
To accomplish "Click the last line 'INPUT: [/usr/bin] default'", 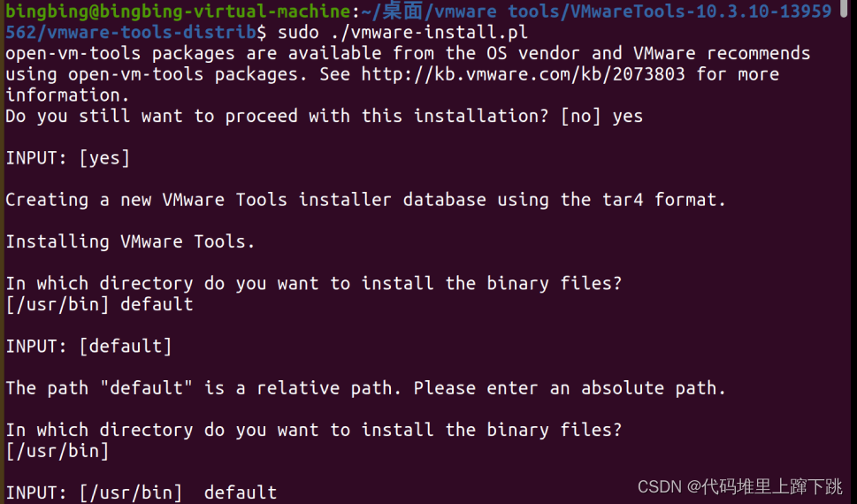I will 141,493.
